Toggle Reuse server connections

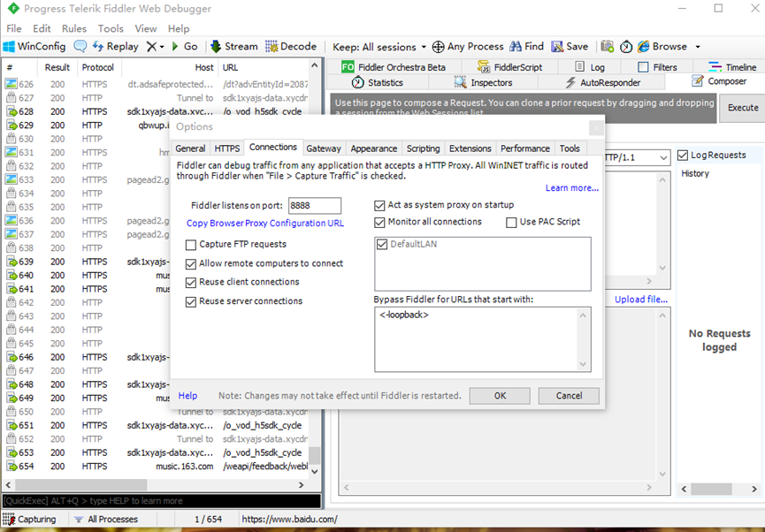pyautogui.click(x=191, y=302)
